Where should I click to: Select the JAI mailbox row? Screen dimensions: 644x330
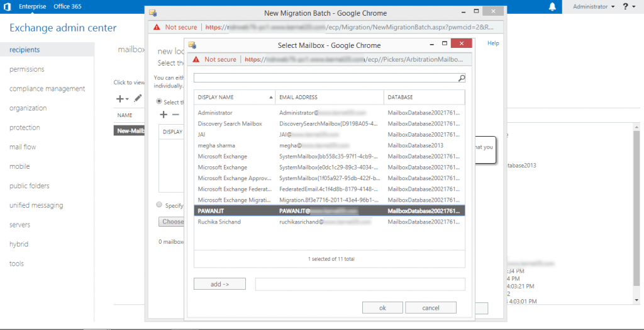(x=330, y=134)
